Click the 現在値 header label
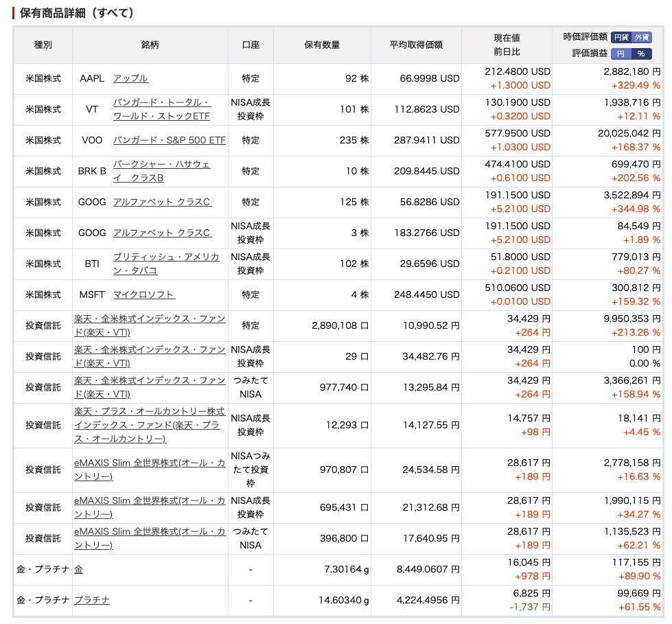This screenshot has width=672, height=624. click(x=507, y=38)
